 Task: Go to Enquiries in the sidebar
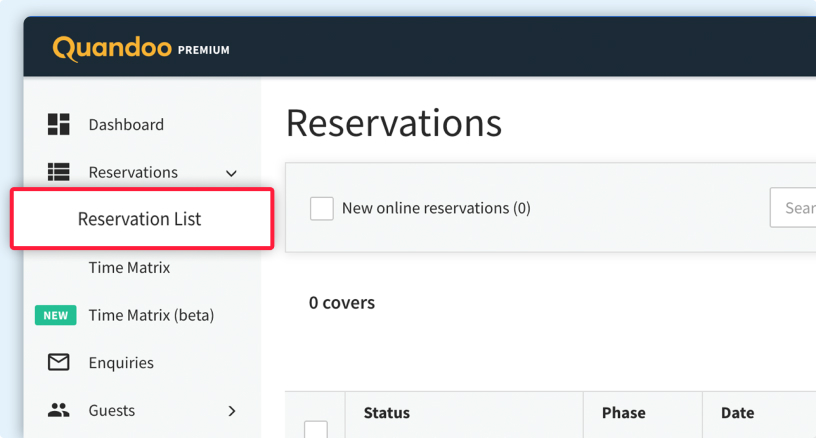click(x=121, y=362)
